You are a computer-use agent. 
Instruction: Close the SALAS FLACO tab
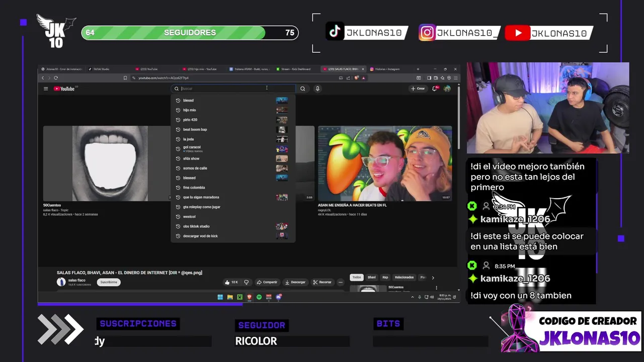point(363,69)
